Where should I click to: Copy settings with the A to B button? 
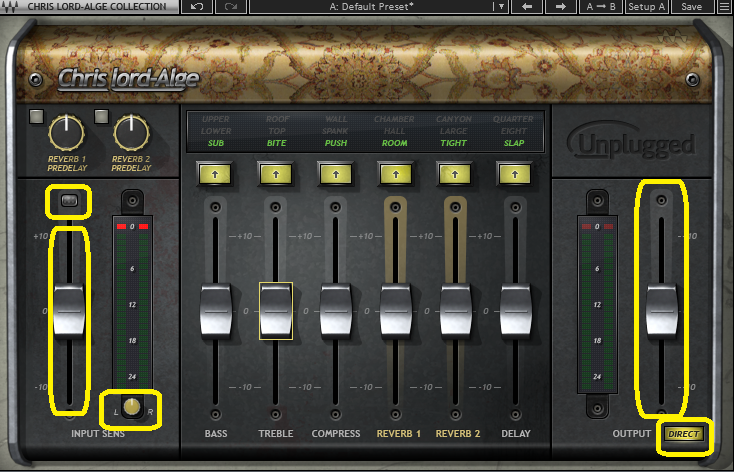[601, 7]
